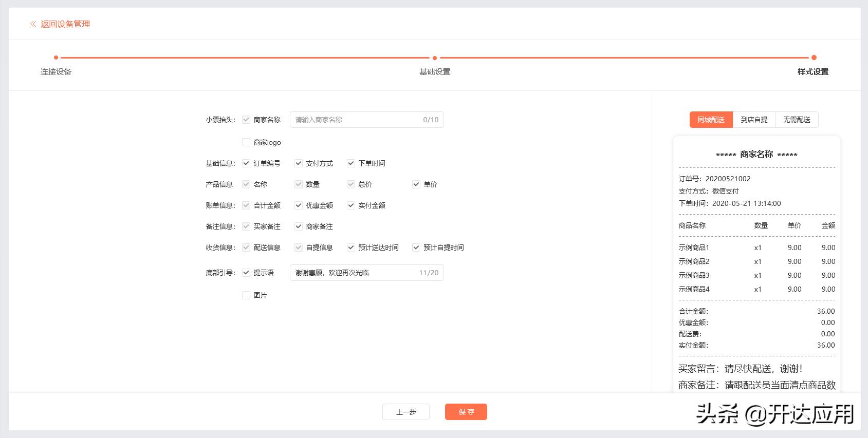Select the 样式设置 step dot
The image size is (868, 438).
click(814, 58)
